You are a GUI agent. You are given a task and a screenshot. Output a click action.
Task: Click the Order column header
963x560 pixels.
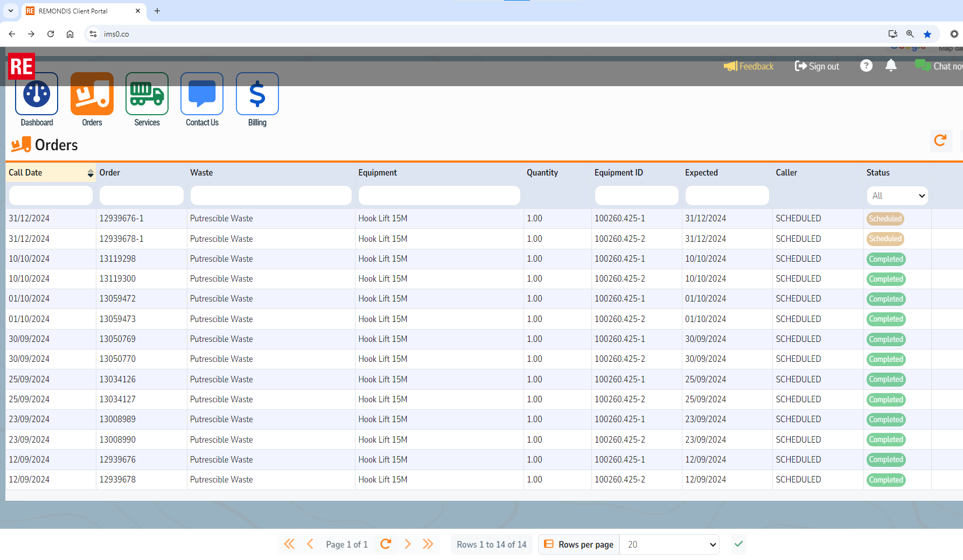coord(110,173)
